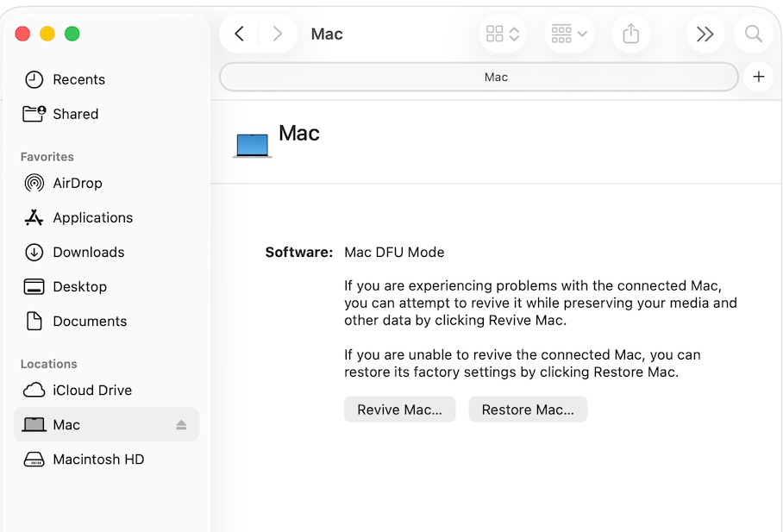
Task: Go to Documents folder in sidebar
Action: tap(90, 321)
